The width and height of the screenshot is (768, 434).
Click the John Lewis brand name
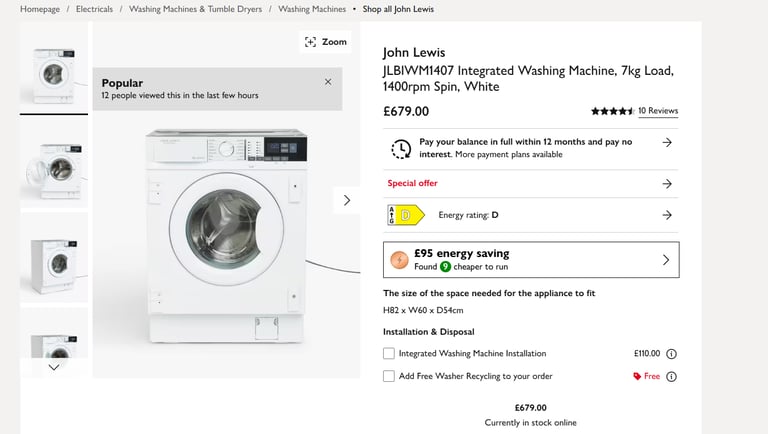coord(414,52)
